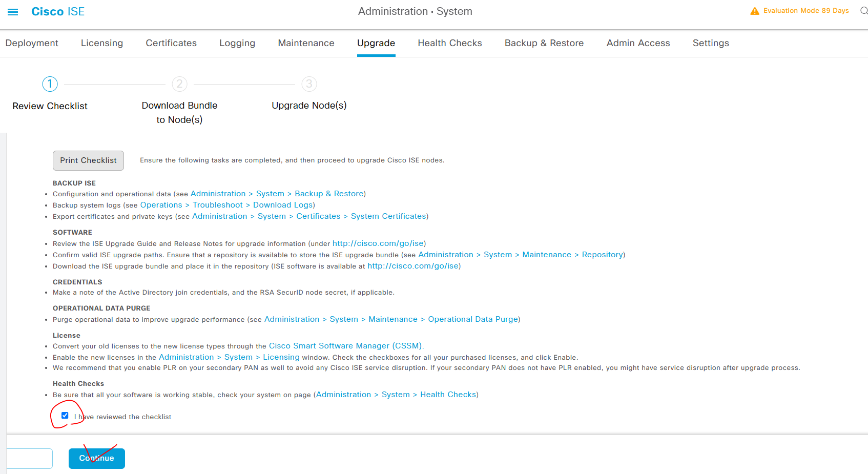Viewport: 868px width, 474px height.
Task: Switch to the Licensing tab
Action: [102, 43]
